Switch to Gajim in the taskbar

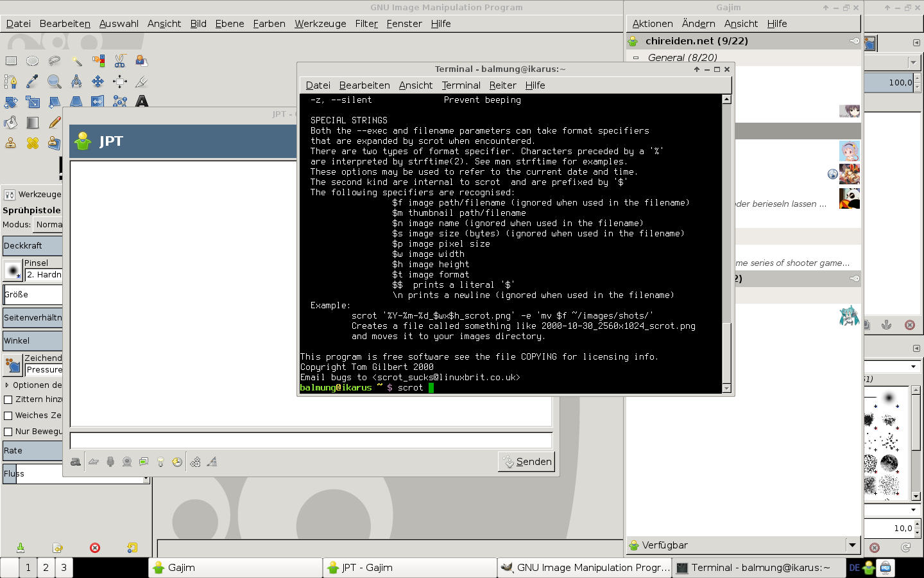(x=235, y=568)
